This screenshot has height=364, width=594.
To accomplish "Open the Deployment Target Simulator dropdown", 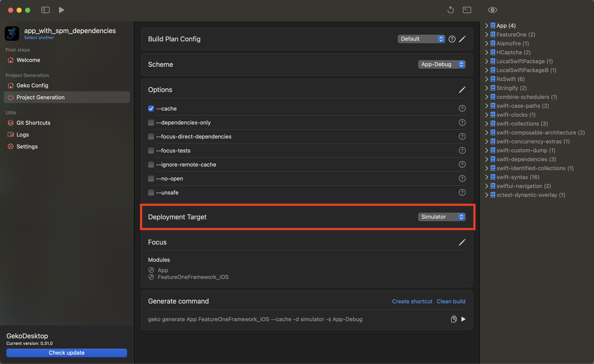I will [x=441, y=217].
